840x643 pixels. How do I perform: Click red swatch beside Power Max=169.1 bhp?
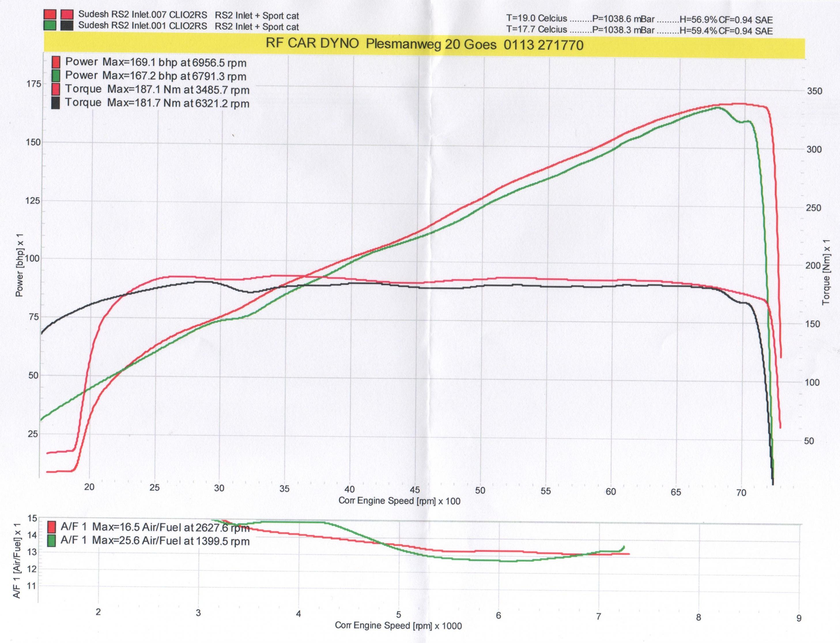pos(56,62)
